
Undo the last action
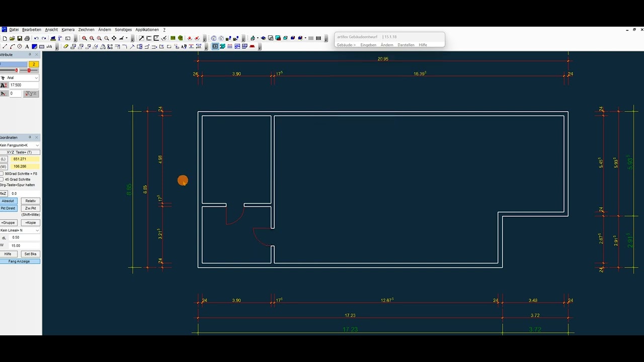[x=36, y=38]
